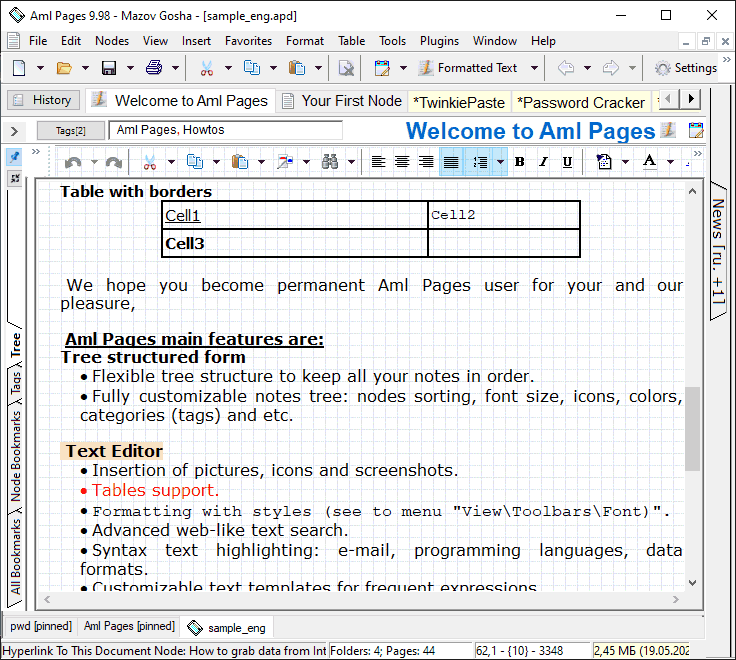The image size is (736, 660).
Task: Click the vertical scrollbar thumb
Action: [692, 429]
